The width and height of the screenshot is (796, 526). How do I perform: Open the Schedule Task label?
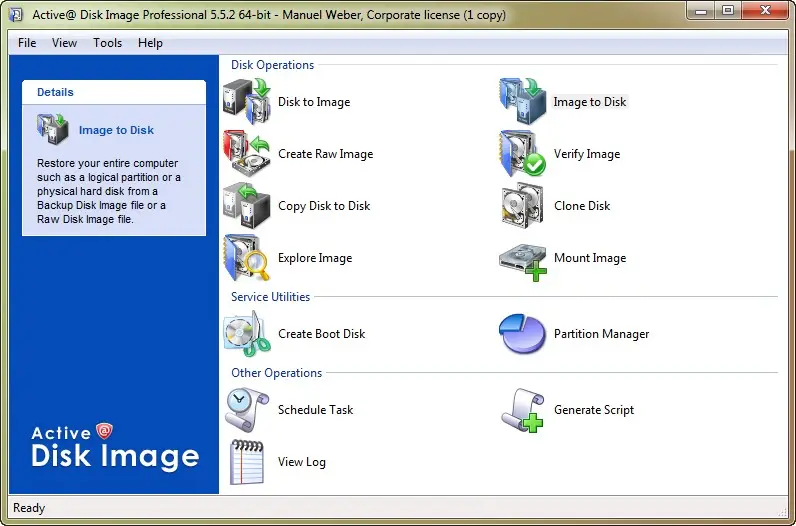(x=315, y=410)
